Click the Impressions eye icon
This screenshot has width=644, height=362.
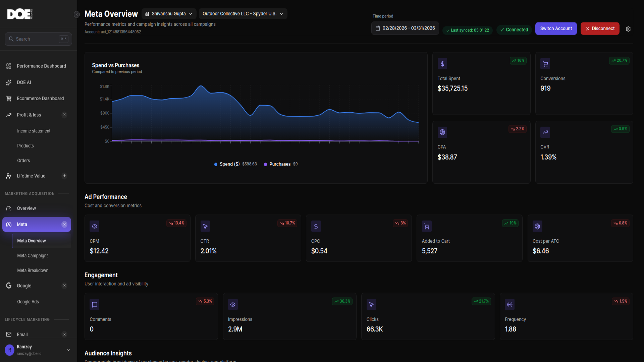(x=233, y=305)
